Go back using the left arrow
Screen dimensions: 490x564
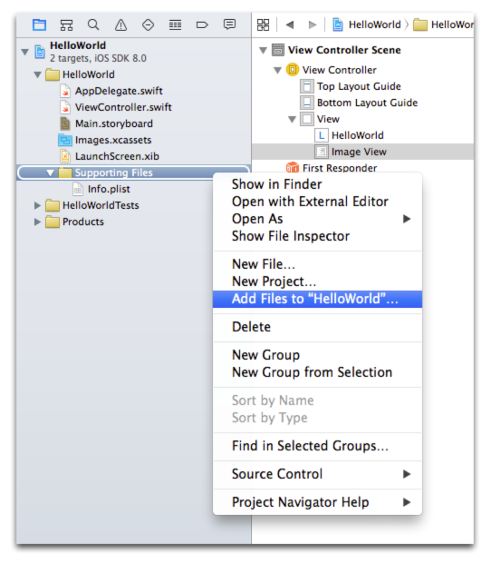click(290, 25)
